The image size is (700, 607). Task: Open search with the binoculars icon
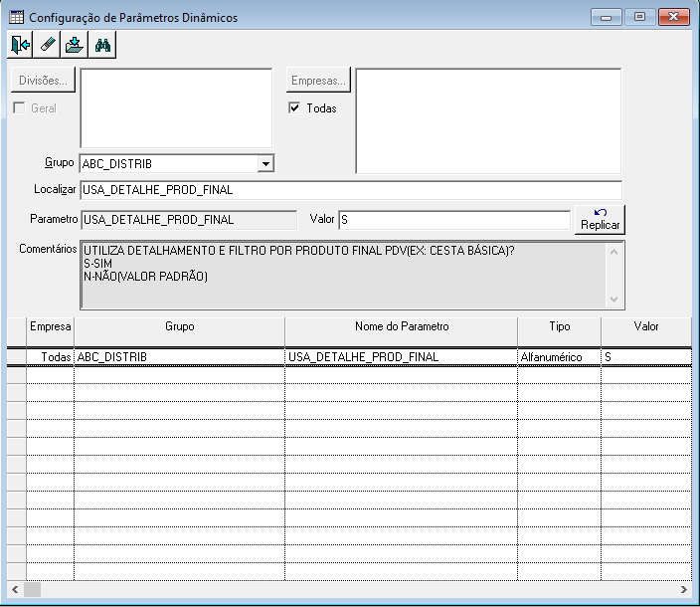(x=102, y=45)
